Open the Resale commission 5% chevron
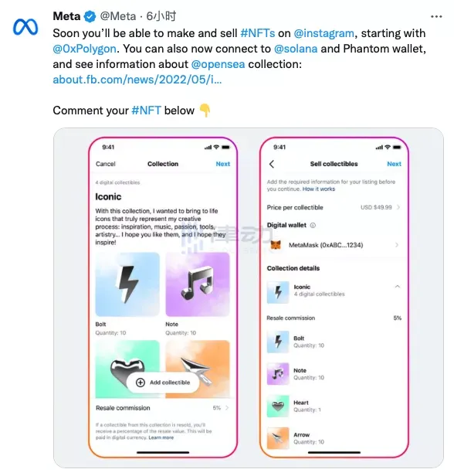Image resolution: width=454 pixels, height=476 pixels. (227, 408)
